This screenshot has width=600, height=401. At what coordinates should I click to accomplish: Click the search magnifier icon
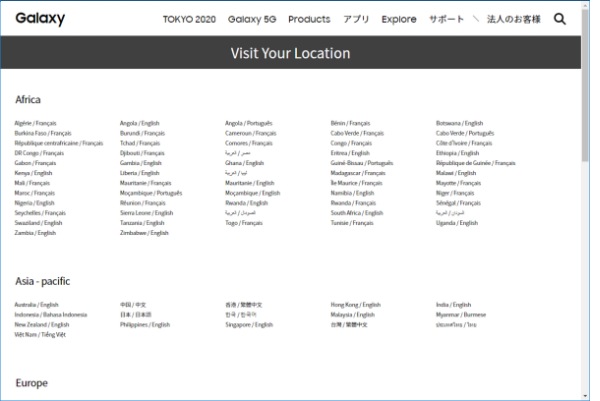[559, 19]
